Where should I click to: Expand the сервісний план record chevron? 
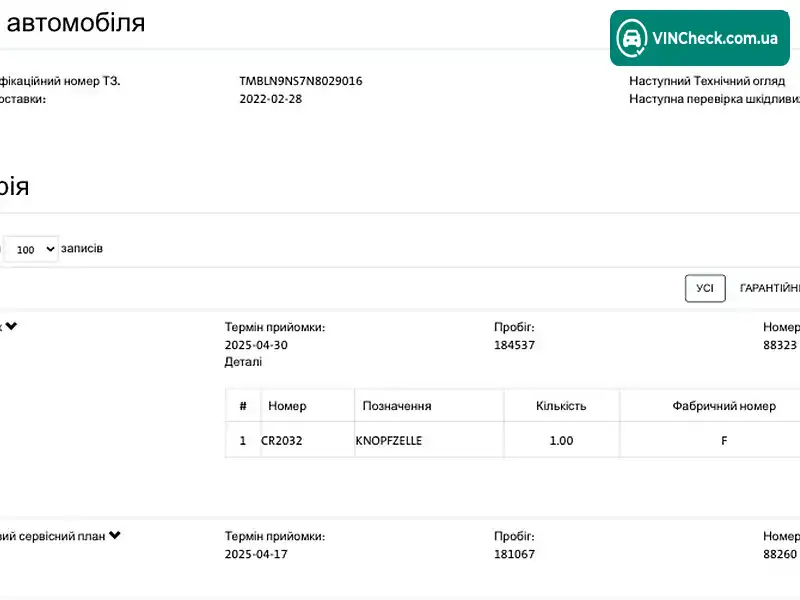[x=114, y=535]
